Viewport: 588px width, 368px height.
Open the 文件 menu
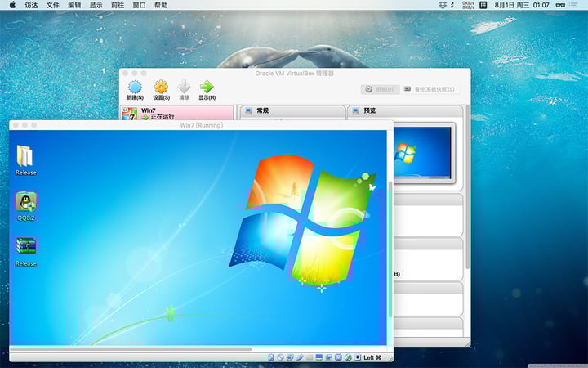click(x=53, y=5)
